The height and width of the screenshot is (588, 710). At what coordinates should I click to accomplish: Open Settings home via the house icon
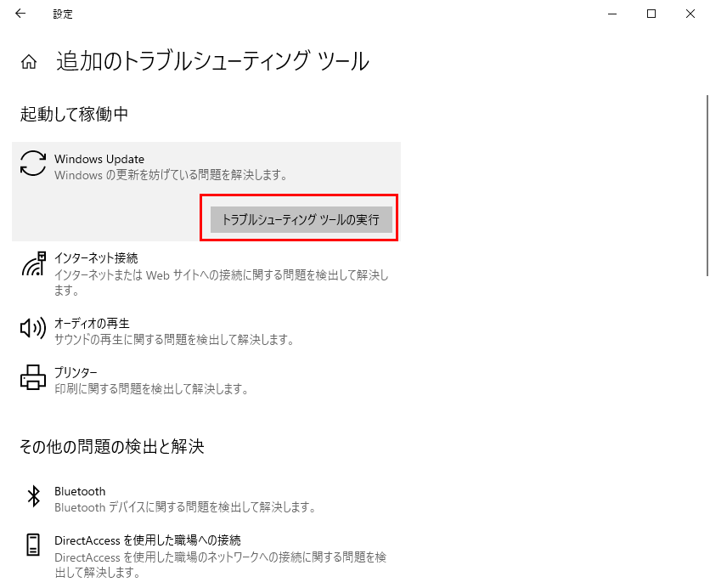[x=28, y=60]
